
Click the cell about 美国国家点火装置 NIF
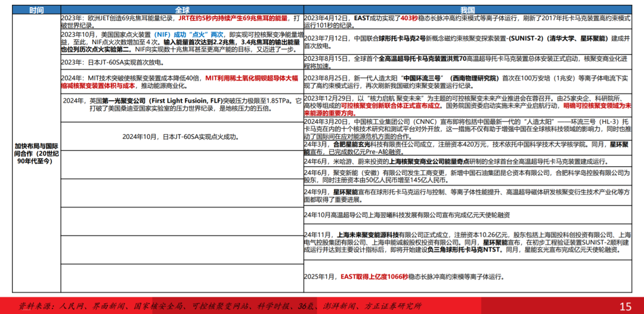coord(182,42)
